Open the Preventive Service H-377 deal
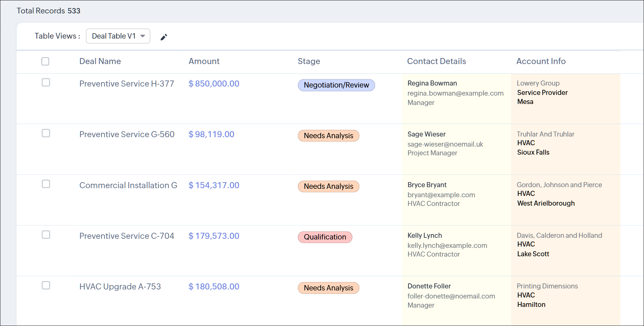This screenshot has width=644, height=326. click(127, 84)
